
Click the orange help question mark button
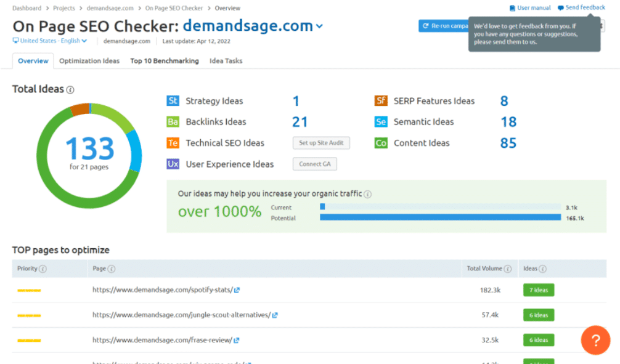tap(595, 340)
